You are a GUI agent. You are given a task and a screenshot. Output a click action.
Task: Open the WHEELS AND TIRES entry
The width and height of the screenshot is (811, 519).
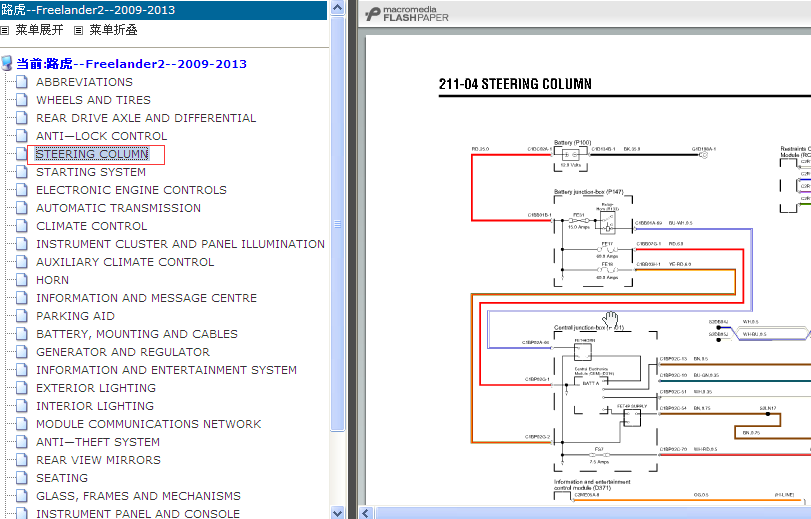click(93, 100)
